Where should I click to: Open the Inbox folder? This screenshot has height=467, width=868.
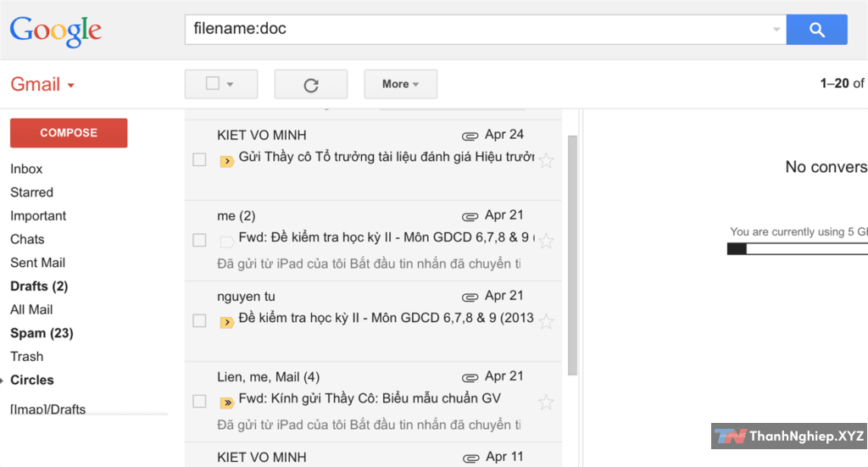(26, 169)
